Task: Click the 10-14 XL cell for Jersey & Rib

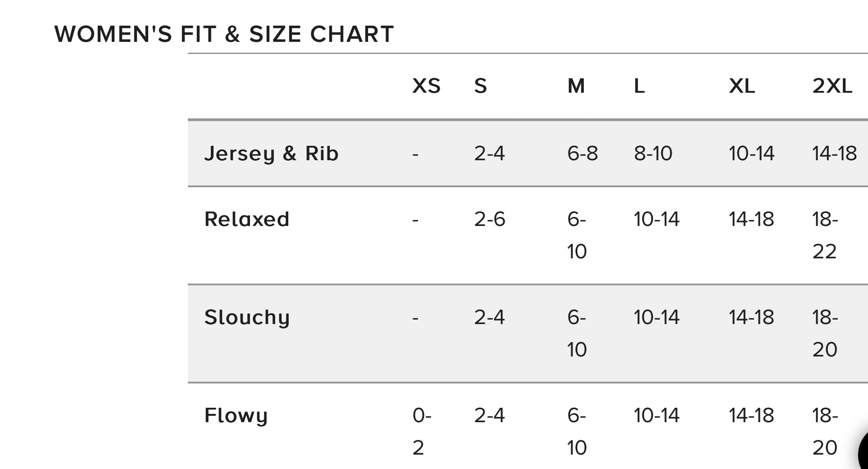Action: click(x=751, y=153)
